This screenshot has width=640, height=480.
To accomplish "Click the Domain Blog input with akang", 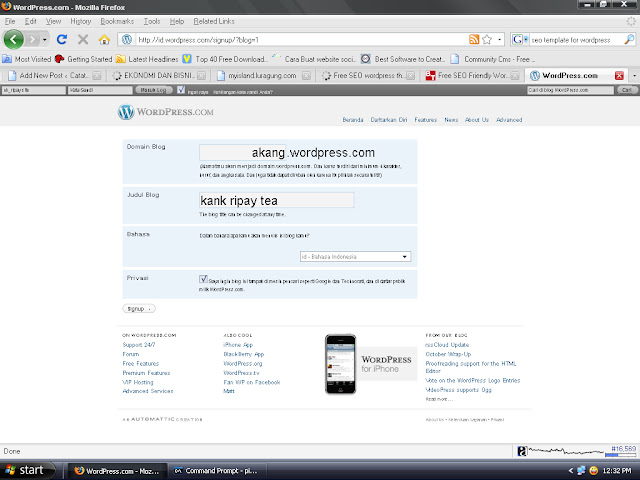I will pos(242,153).
